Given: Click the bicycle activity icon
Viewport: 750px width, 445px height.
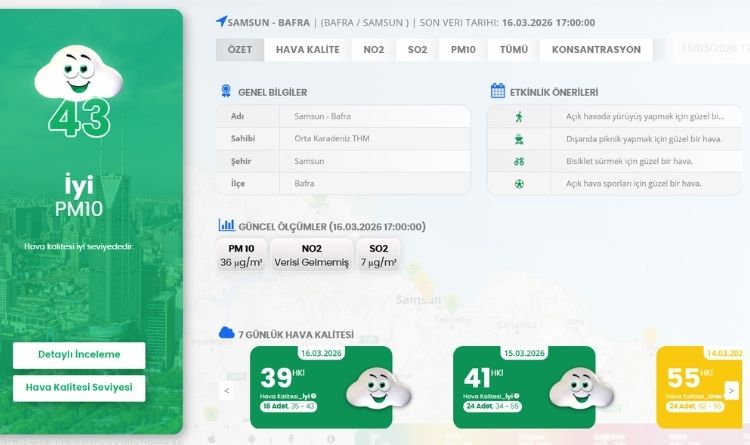Looking at the screenshot, I should (518, 161).
